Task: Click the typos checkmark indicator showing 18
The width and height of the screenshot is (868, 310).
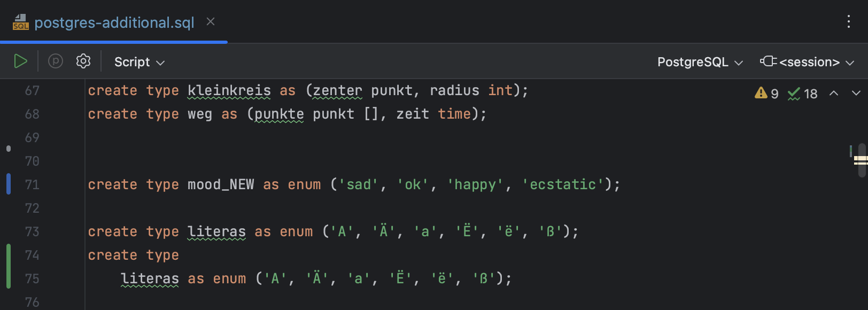Action: 802,94
